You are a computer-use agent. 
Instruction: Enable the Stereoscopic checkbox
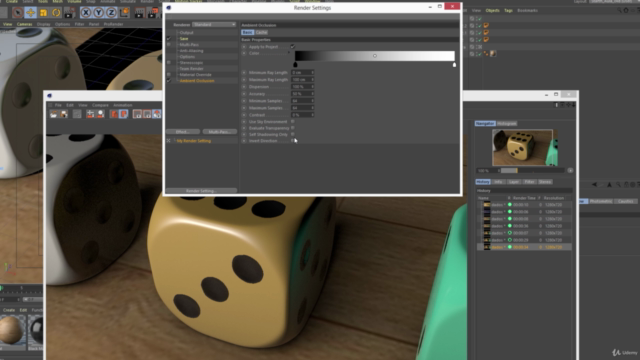pos(169,62)
